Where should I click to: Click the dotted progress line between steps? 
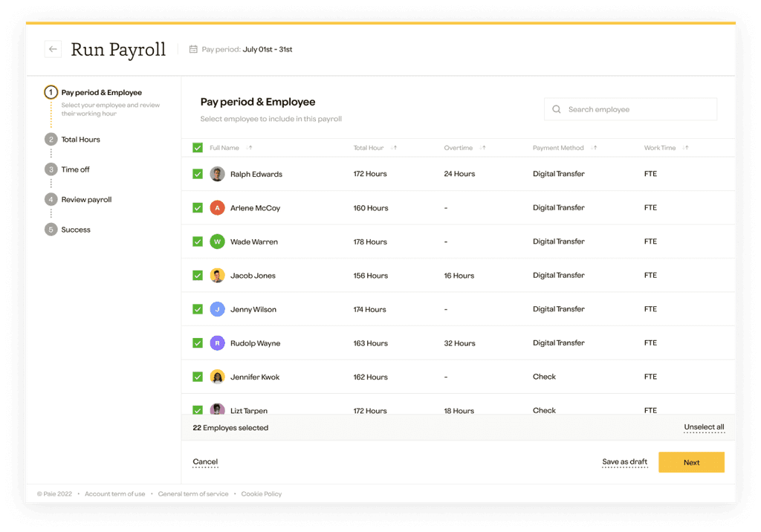51,116
